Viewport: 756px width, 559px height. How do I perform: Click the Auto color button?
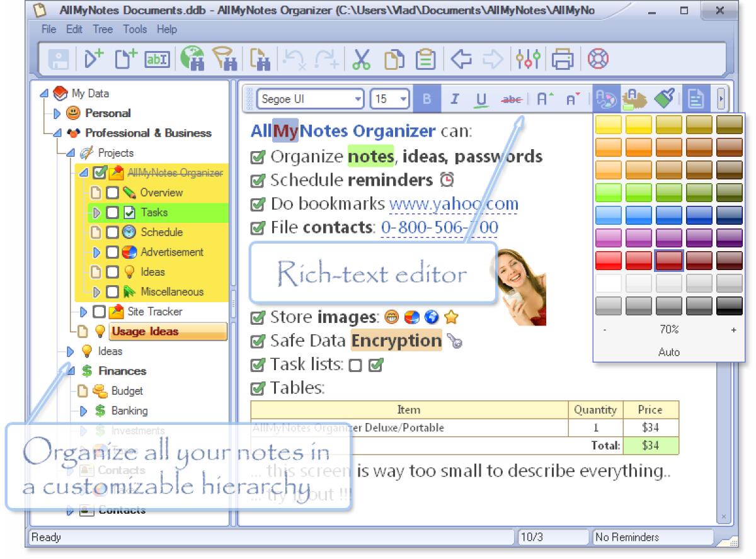[668, 353]
